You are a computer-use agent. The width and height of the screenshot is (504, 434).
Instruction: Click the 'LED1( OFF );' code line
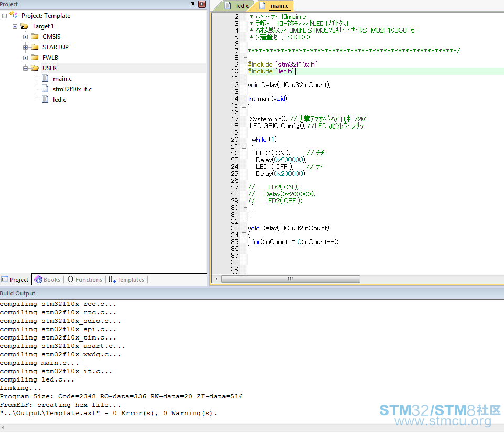275,167
